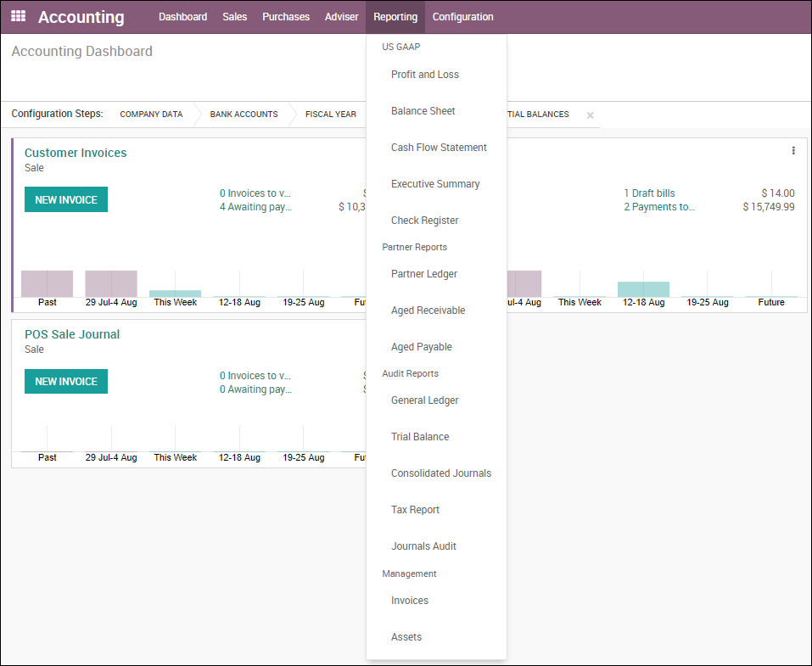
Task: Open the Configuration menu
Action: [462, 17]
